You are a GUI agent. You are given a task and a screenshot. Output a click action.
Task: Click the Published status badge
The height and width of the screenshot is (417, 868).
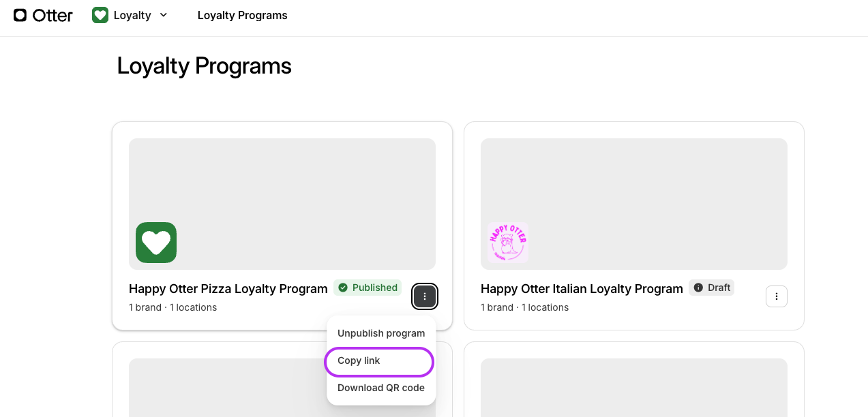coord(368,288)
